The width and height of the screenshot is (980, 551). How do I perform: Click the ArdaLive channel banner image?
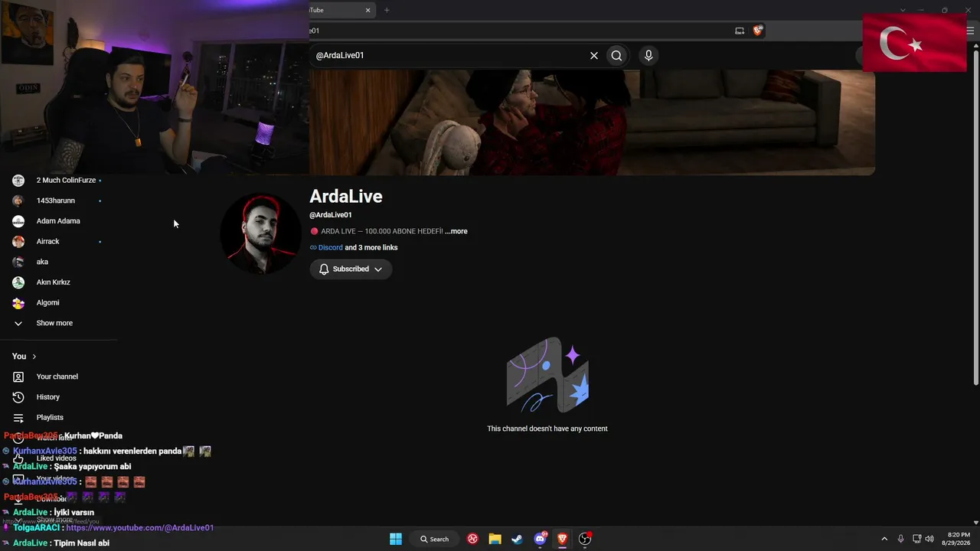[592, 122]
